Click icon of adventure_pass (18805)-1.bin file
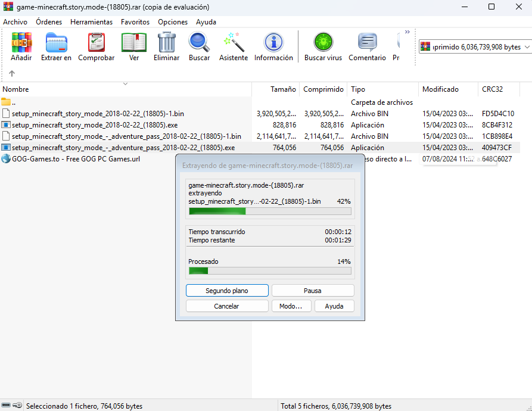The width and height of the screenshot is (532, 411). pos(6,136)
